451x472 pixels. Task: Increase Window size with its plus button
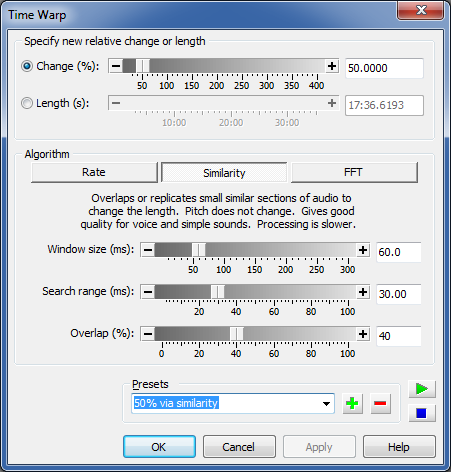pyautogui.click(x=363, y=250)
